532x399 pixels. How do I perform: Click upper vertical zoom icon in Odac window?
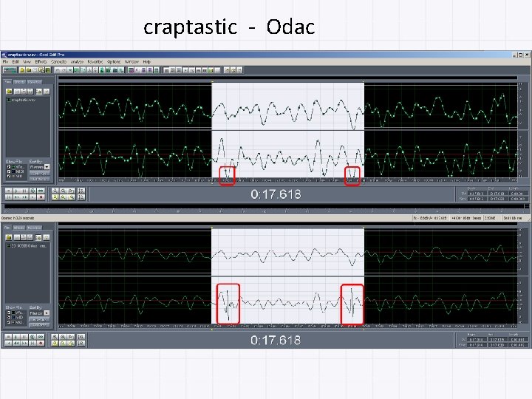tap(81, 337)
